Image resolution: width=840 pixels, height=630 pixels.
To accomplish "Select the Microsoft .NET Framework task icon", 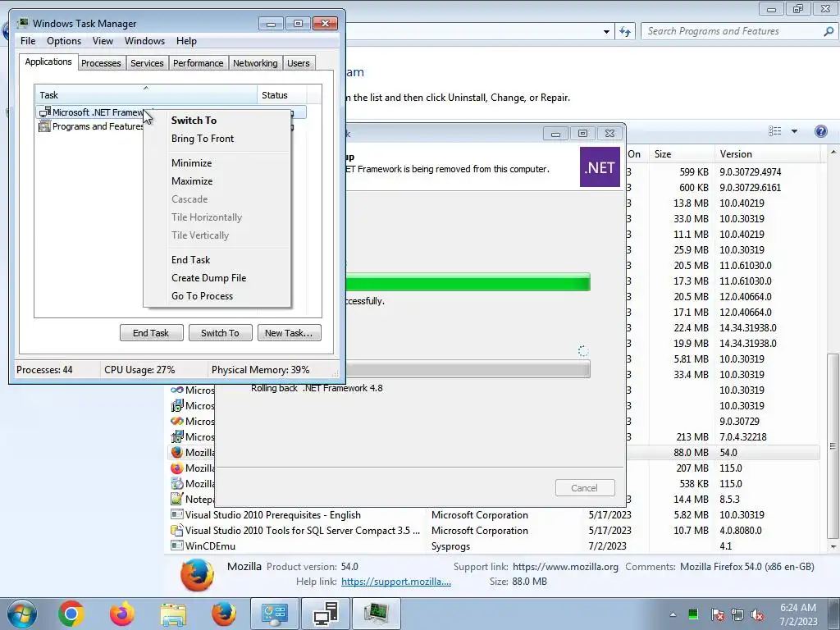I will 45,112.
